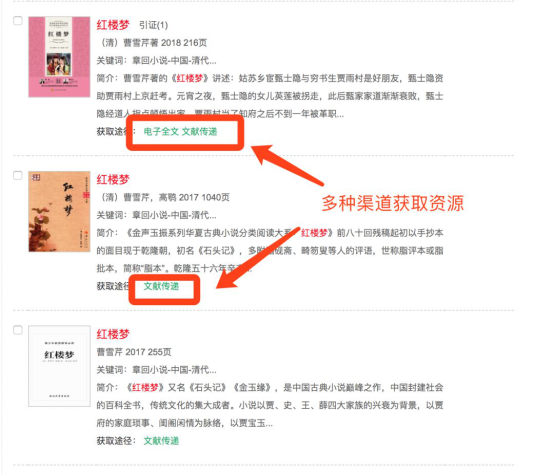Select the checkbox for the white-cover 红楼梦

click(x=18, y=330)
